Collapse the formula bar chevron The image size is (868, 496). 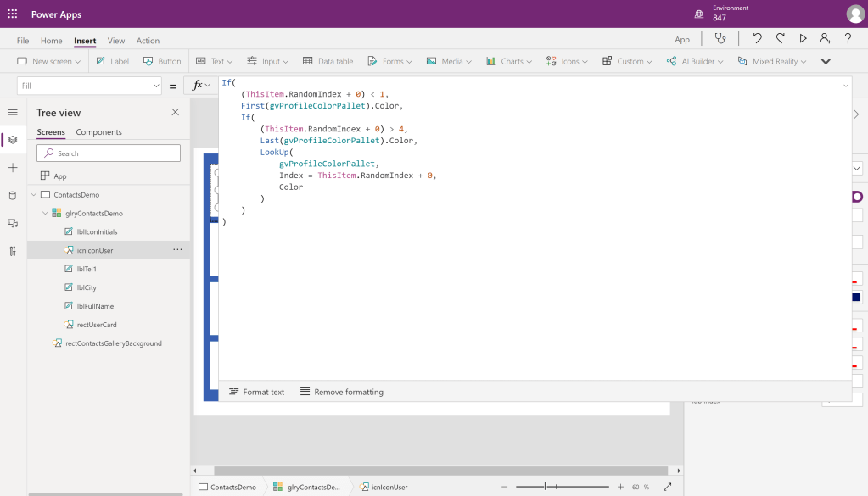pyautogui.click(x=845, y=86)
